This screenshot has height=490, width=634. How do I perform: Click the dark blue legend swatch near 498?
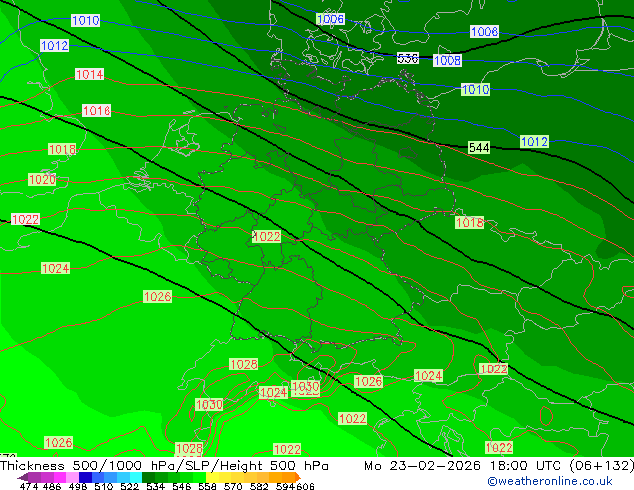pos(85,477)
